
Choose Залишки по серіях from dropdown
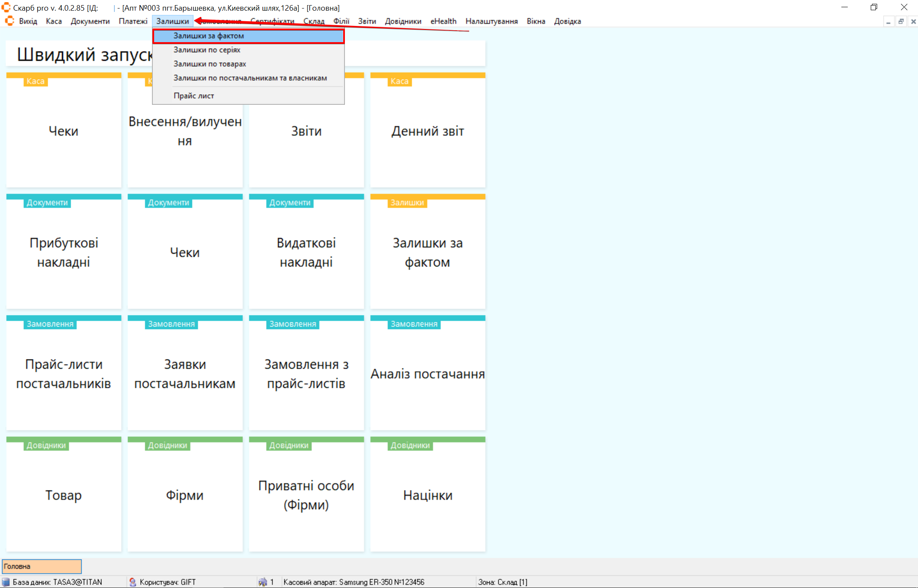pyautogui.click(x=207, y=50)
